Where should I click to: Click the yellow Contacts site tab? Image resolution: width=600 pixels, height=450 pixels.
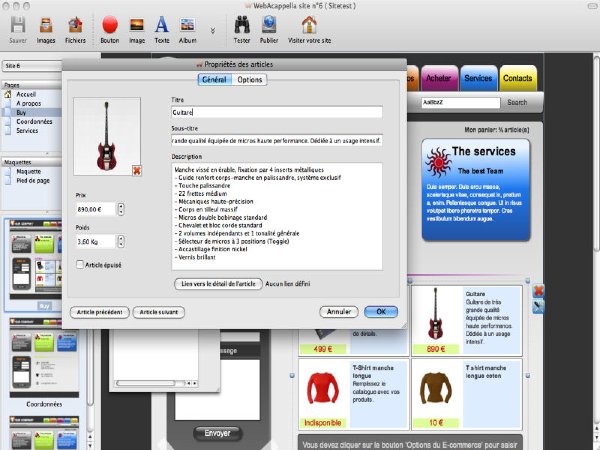coord(518,78)
